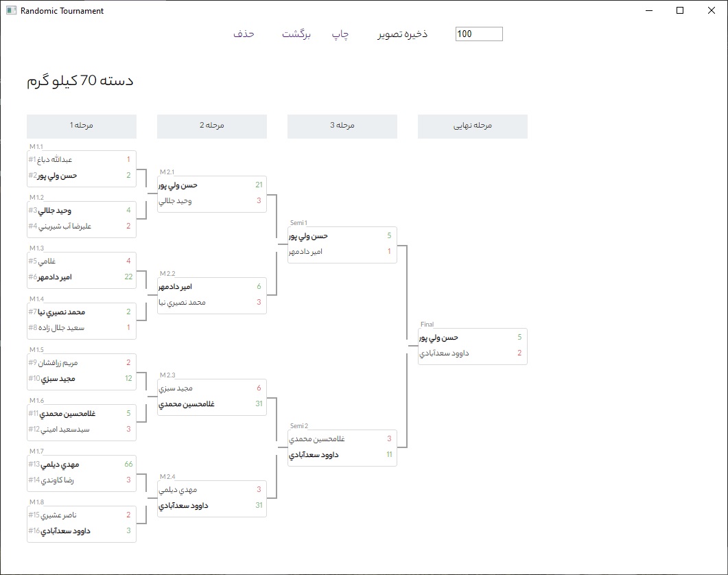Select the مرحله 2 round header

click(x=212, y=126)
